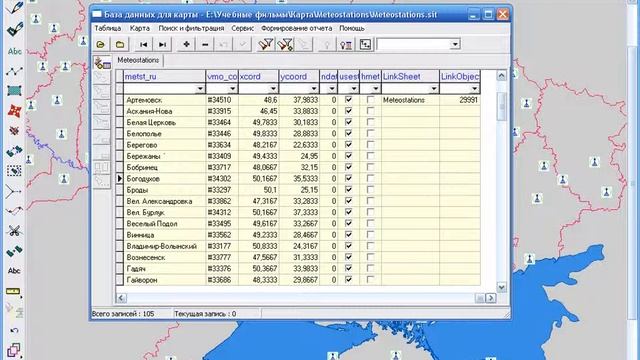Select the #33915 code cell
Screen dimensions: 640x360
pos(222,111)
